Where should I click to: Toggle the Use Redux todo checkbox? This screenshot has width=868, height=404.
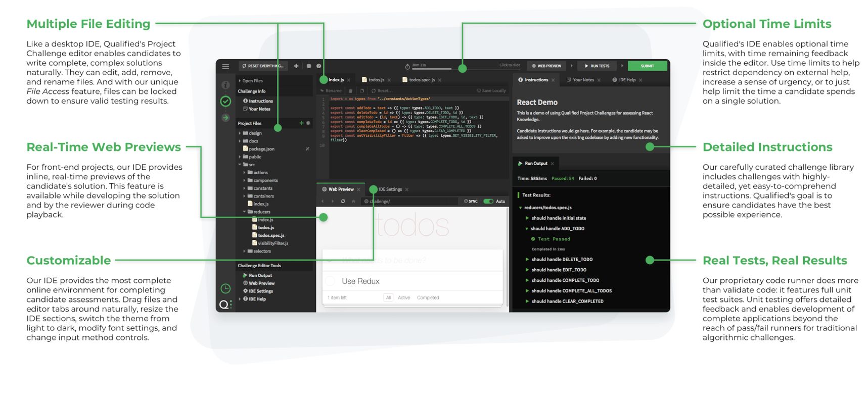pyautogui.click(x=330, y=281)
